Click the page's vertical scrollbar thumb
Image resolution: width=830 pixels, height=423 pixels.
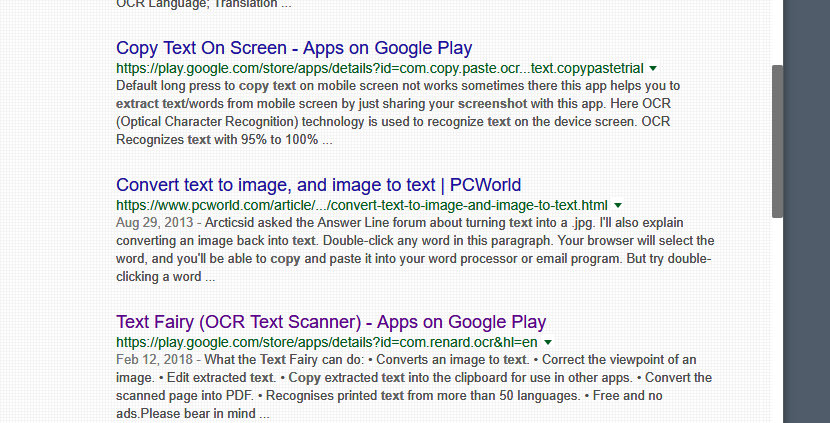click(x=777, y=141)
